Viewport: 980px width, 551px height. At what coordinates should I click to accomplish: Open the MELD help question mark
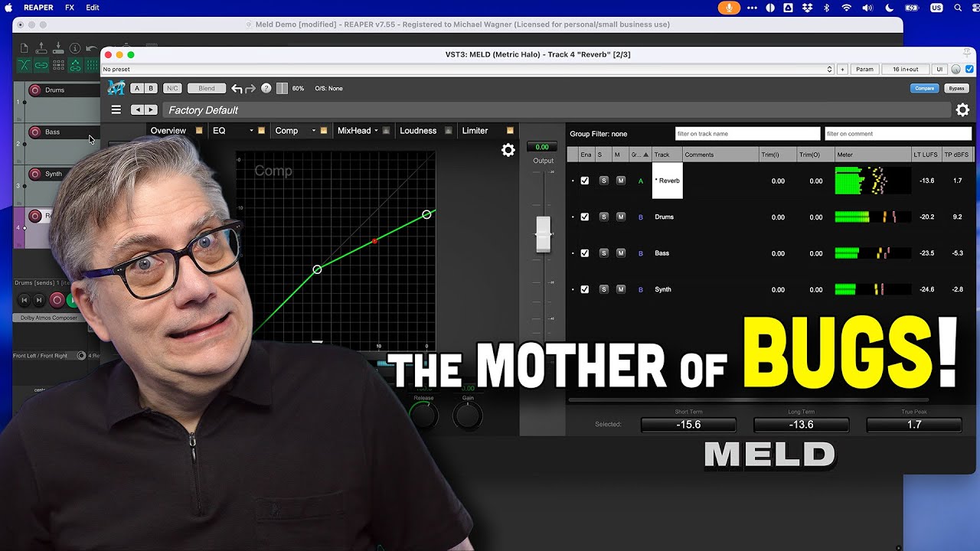click(266, 88)
